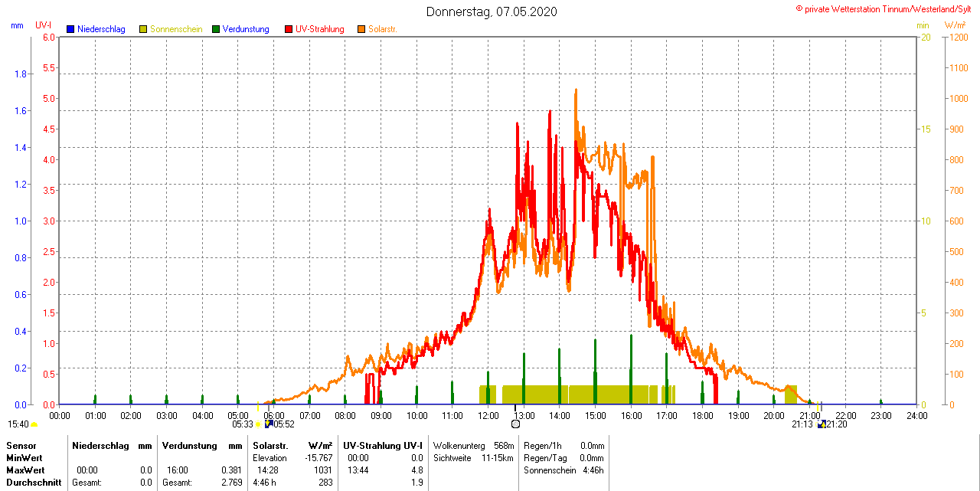Click the Solarstr. maximum value 1031
980x491 pixels.
[323, 470]
